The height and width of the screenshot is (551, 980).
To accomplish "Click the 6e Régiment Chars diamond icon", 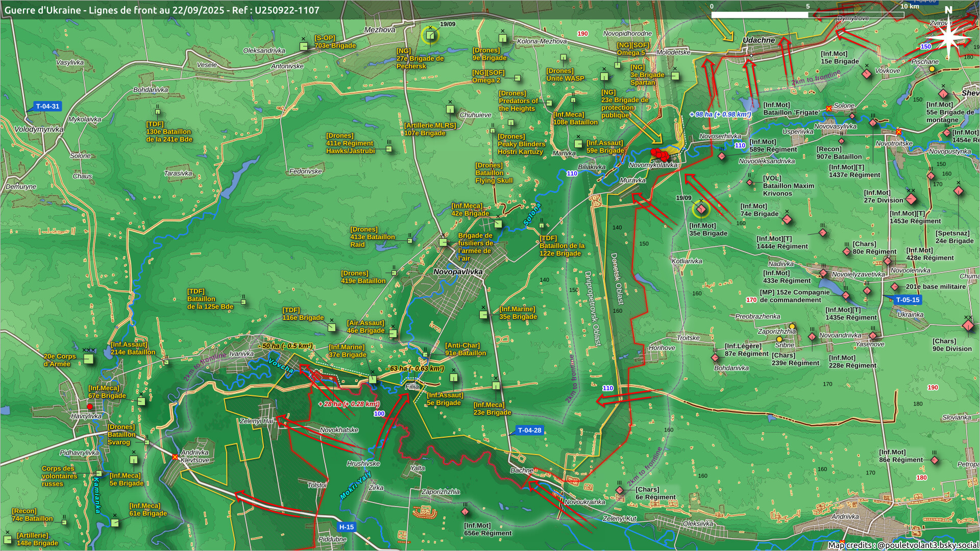I will point(620,491).
